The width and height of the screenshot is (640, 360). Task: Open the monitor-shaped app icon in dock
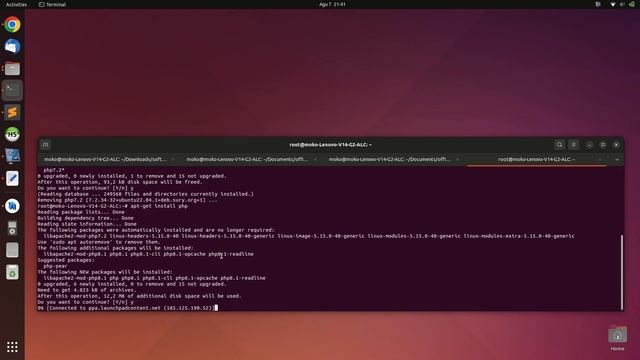click(x=12, y=156)
